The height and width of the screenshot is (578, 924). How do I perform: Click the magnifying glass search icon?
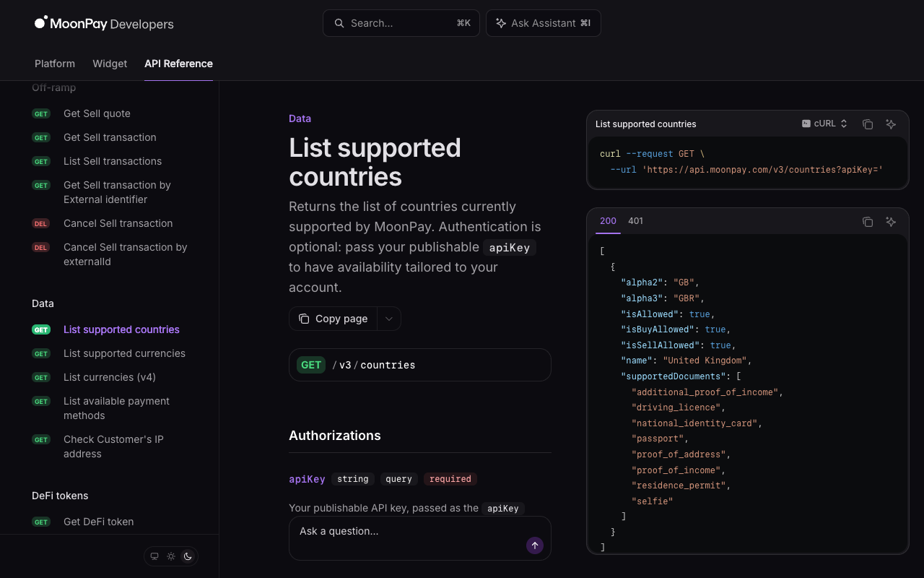point(339,23)
